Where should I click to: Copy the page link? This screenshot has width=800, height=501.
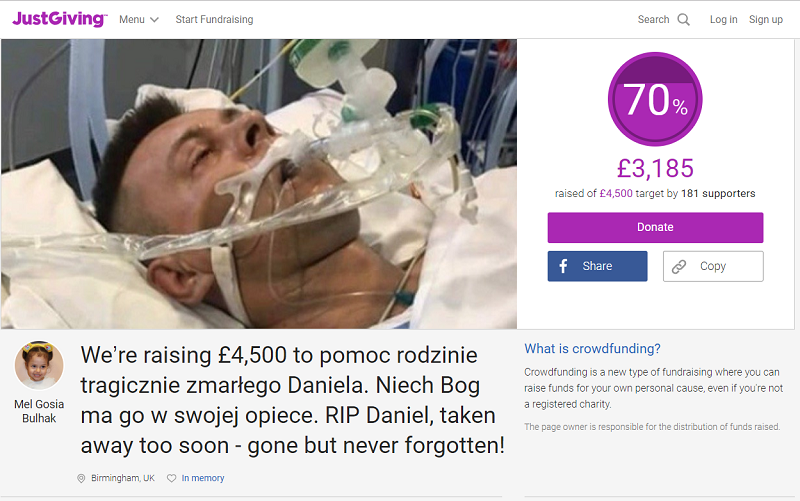click(x=713, y=266)
